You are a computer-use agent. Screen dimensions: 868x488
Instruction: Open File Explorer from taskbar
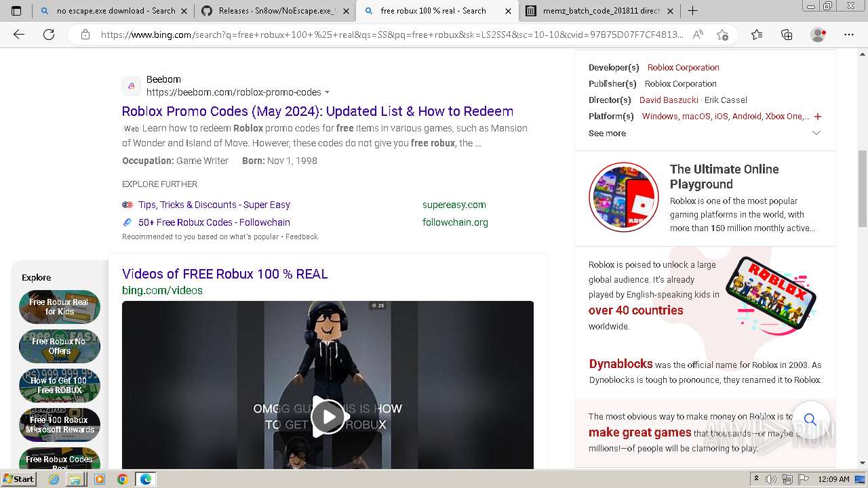coord(75,479)
